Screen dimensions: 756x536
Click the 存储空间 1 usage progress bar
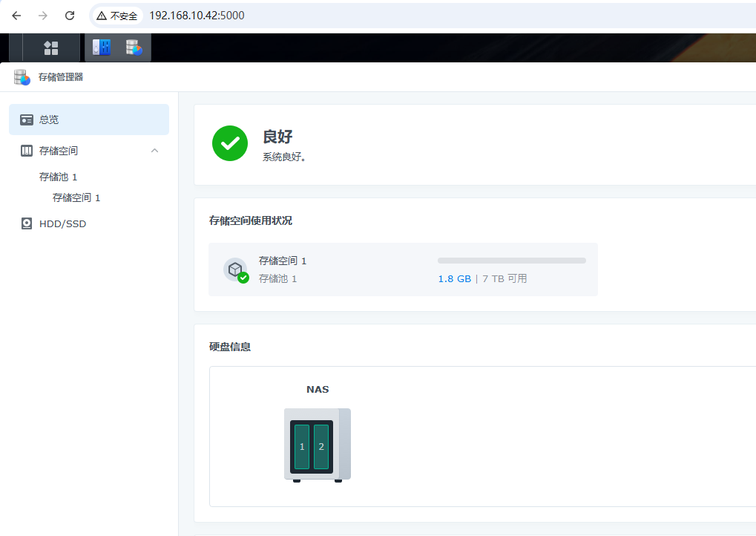tap(511, 261)
